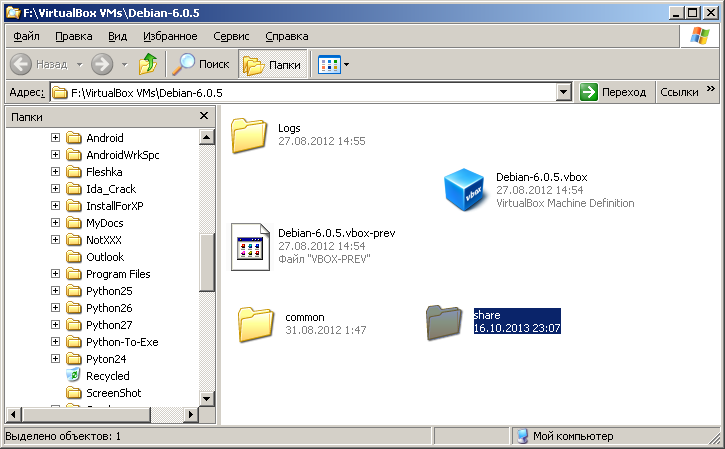
Task: Click the highlighted share folder icon
Action: click(x=444, y=322)
